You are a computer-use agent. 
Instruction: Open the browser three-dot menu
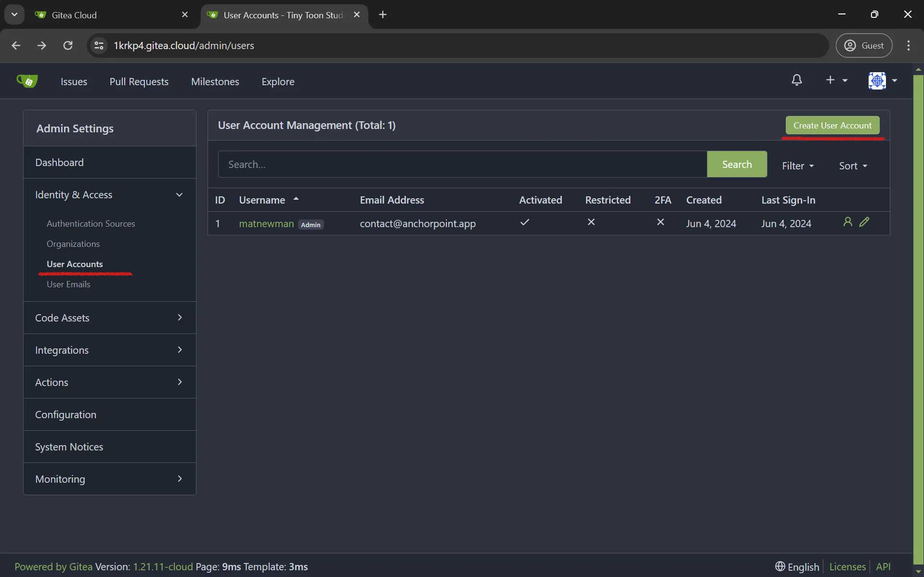point(908,45)
